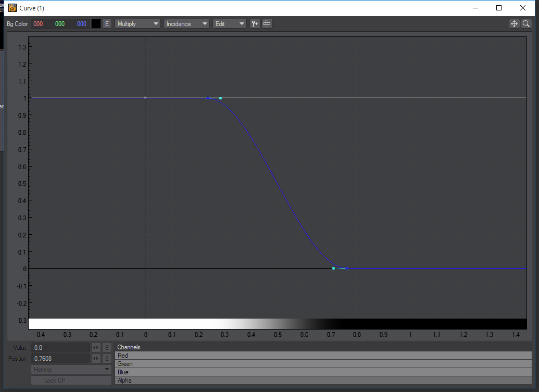
Task: Expand the Edit mode dropdown
Action: [x=229, y=24]
